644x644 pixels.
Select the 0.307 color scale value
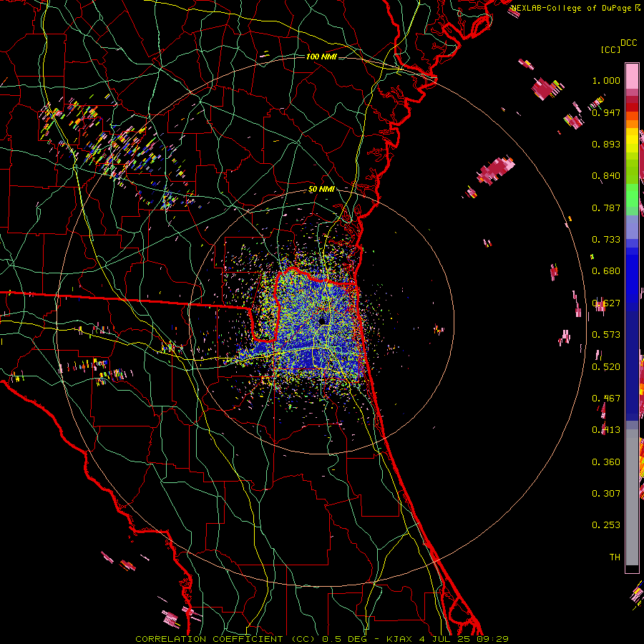tap(606, 494)
